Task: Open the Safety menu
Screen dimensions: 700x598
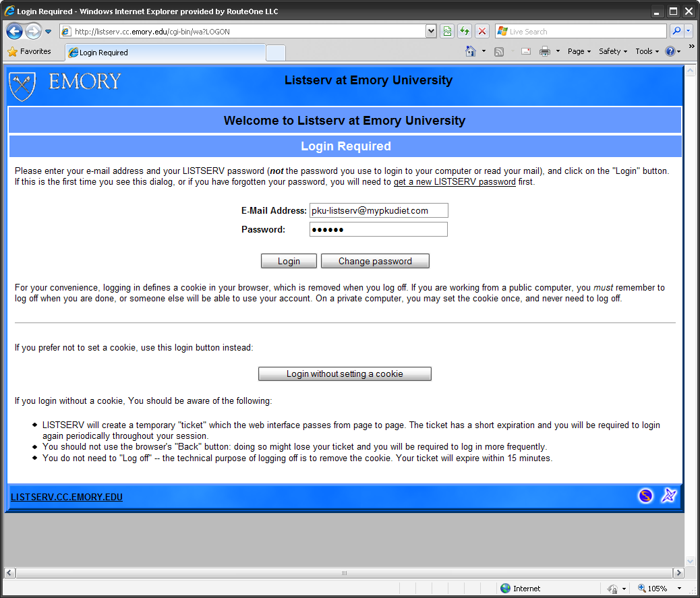Action: click(613, 51)
